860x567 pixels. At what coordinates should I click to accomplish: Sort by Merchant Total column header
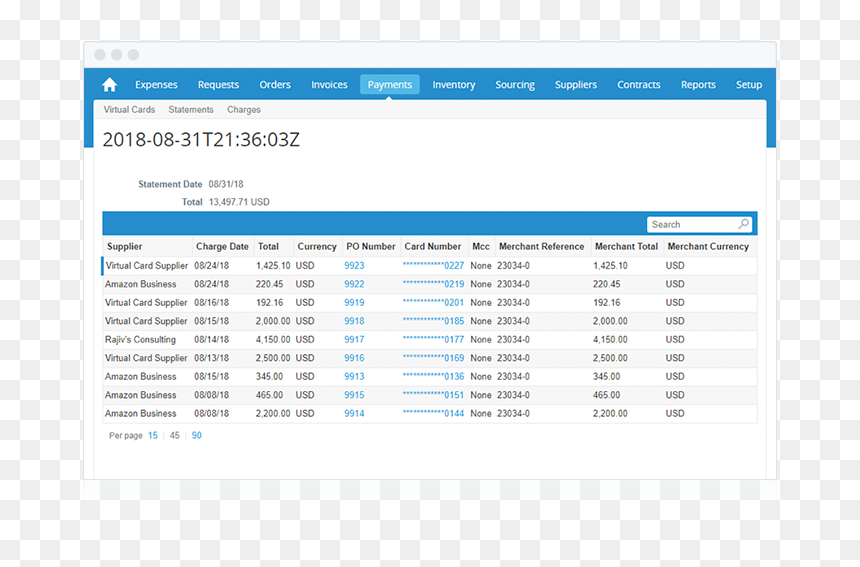[x=626, y=247]
